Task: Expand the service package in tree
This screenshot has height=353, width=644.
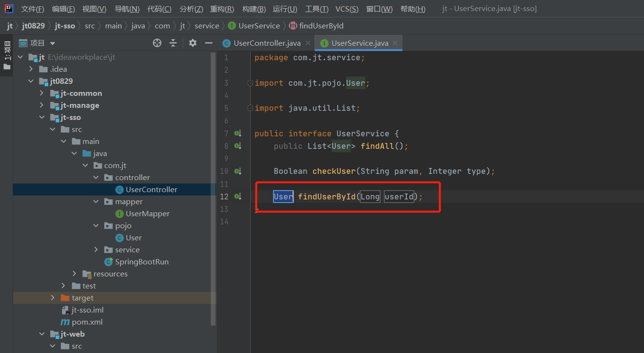Action: pyautogui.click(x=96, y=250)
